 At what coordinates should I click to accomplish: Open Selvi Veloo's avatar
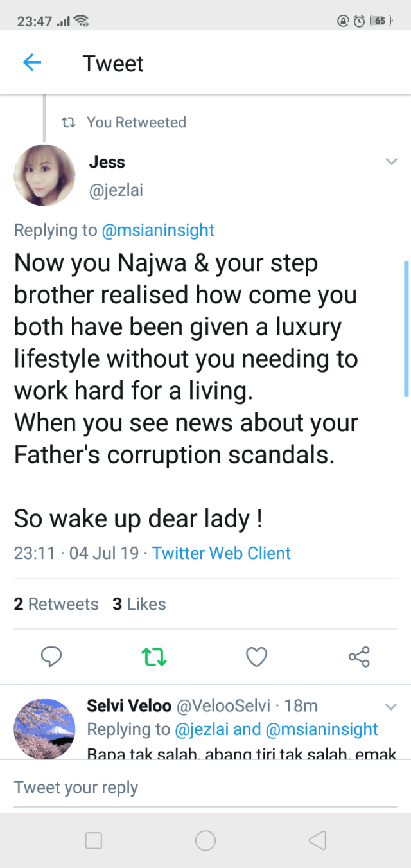[x=44, y=729]
